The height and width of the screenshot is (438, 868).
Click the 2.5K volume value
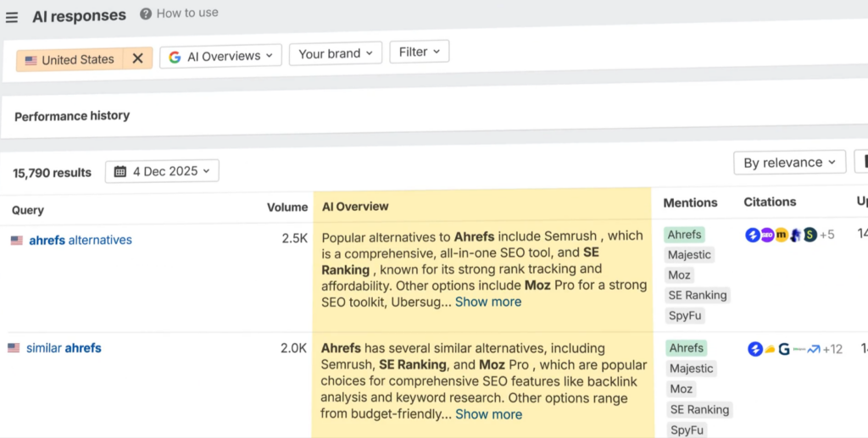(294, 239)
